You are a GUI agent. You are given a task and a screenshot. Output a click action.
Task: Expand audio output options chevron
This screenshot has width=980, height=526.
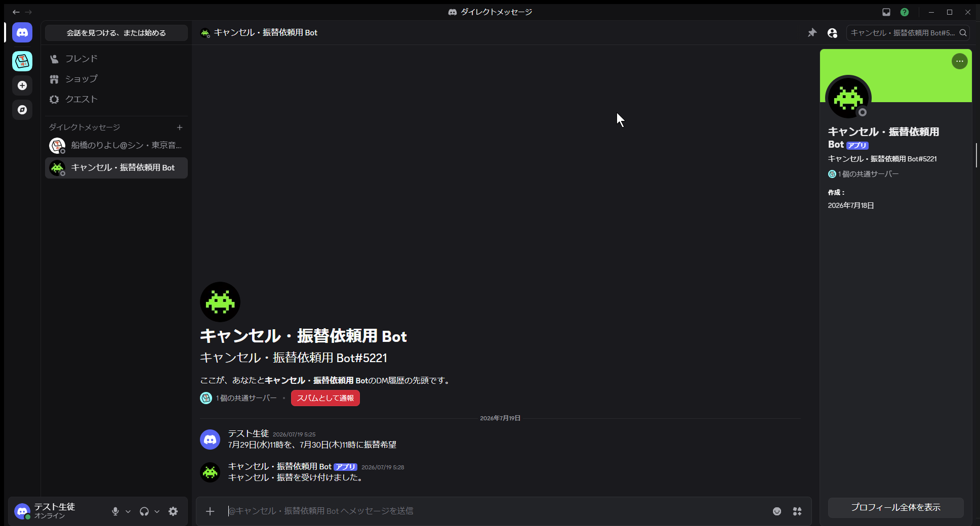point(157,511)
